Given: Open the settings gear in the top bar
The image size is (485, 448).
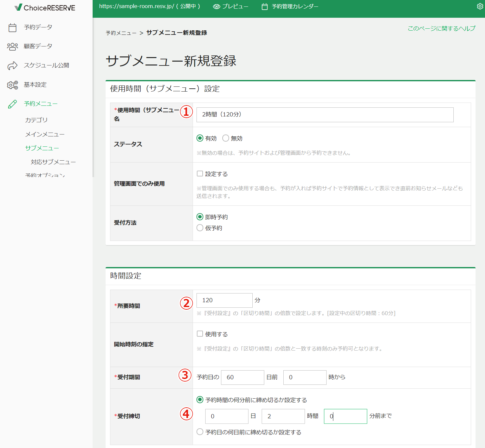Looking at the screenshot, I should (480, 6).
